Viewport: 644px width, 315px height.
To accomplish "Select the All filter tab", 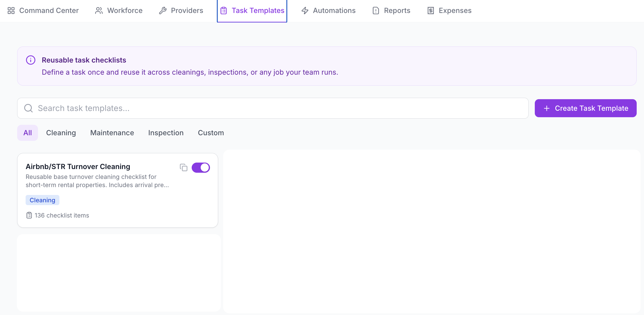I will [x=28, y=133].
